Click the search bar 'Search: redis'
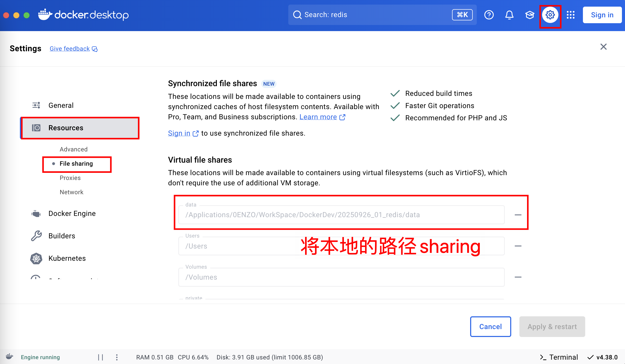The image size is (625, 364). (382, 15)
